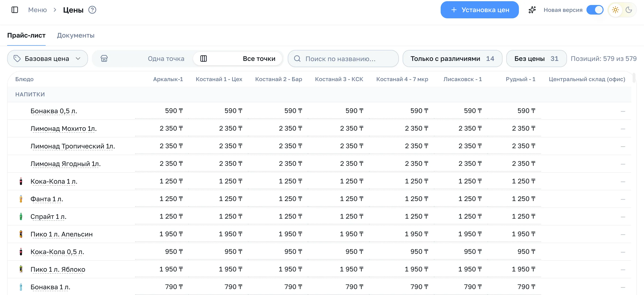Go to Меню breadcrumb
Viewport: 644px width, 295px height.
click(38, 10)
